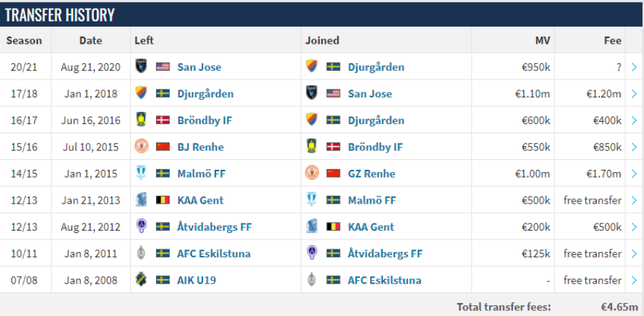Click San Jose club crest in 20/21 row

coord(141,67)
